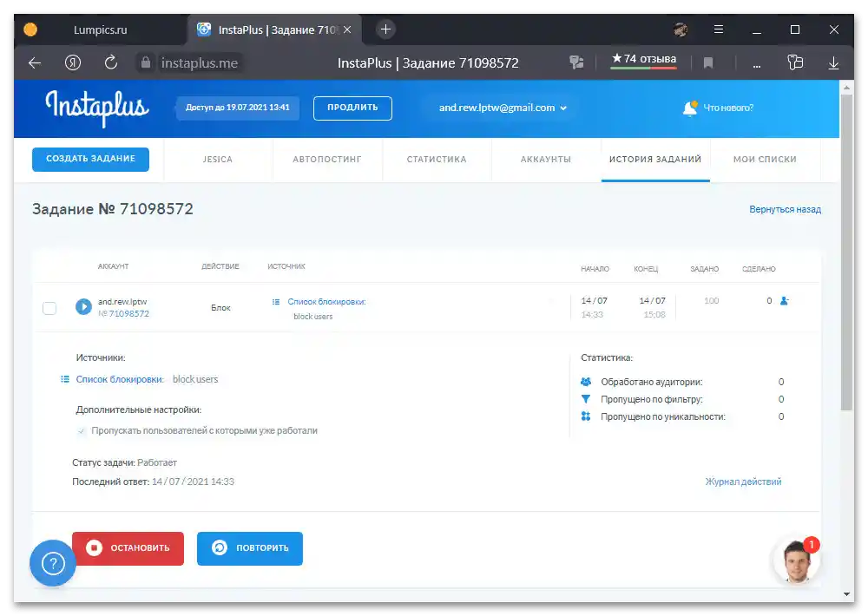868x616 pixels.
Task: Open the СТАТИСТИКА tab
Action: pyautogui.click(x=437, y=160)
